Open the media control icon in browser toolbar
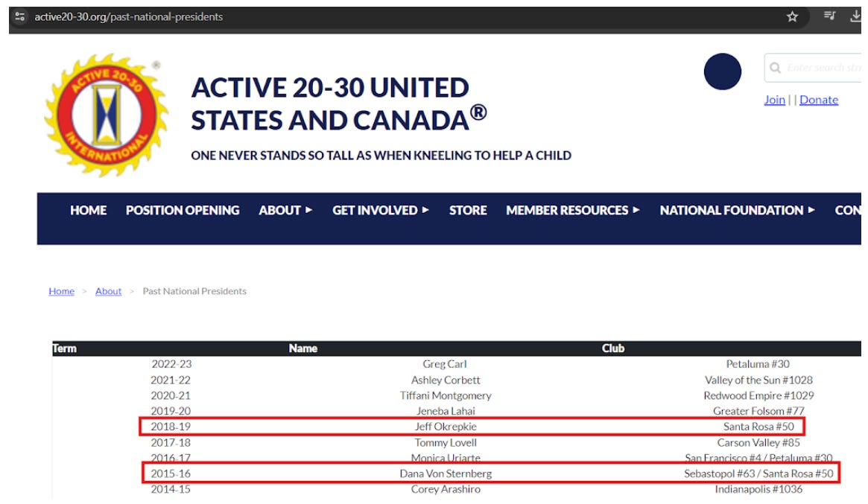This screenshot has width=868, height=504. (829, 16)
